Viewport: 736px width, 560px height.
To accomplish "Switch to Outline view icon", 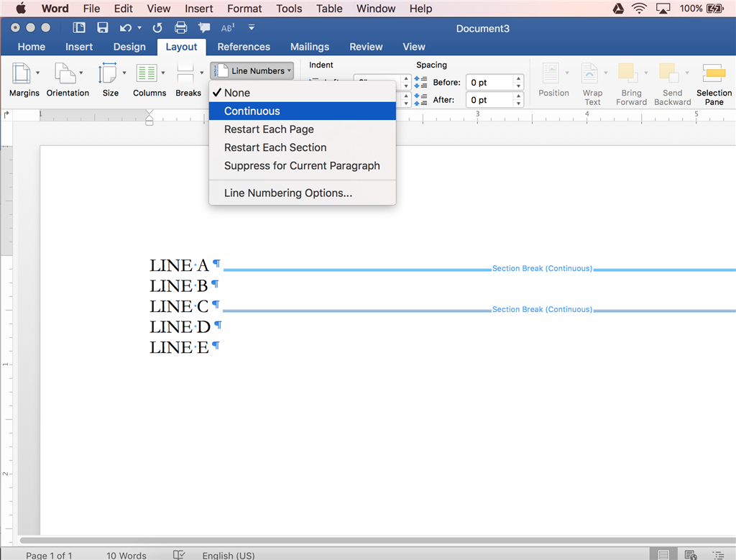I will 718,555.
